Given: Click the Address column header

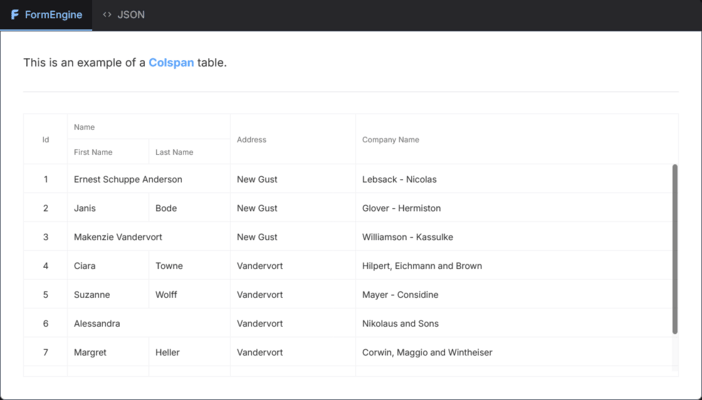Looking at the screenshot, I should [x=293, y=139].
